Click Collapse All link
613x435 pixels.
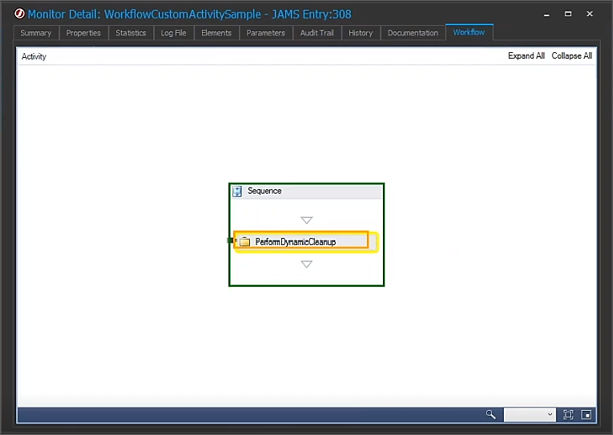point(572,56)
